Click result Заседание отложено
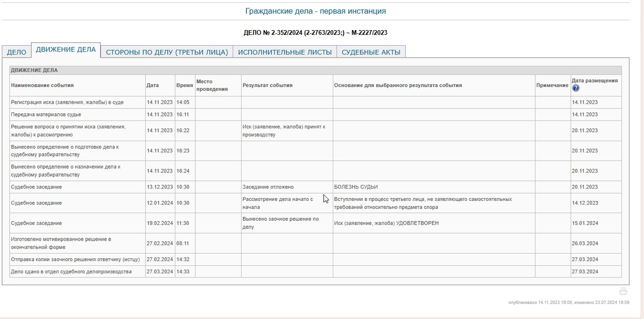The width and height of the screenshot is (644, 319). tap(268, 187)
